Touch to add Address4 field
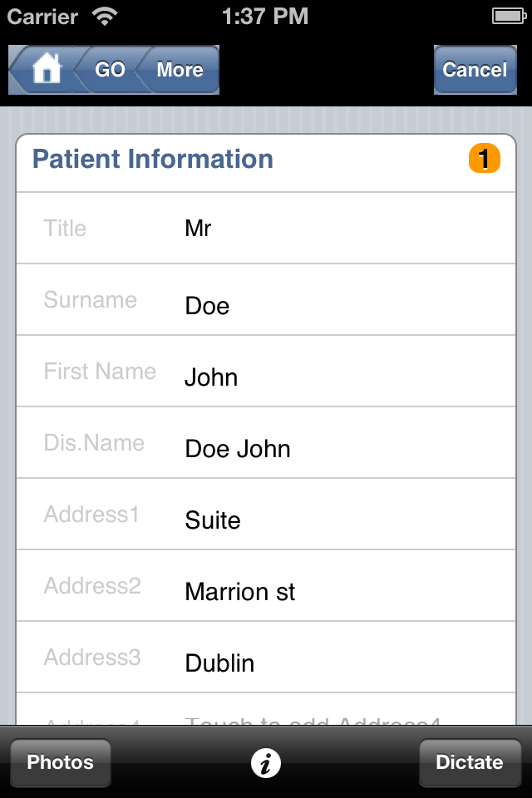 pos(266,709)
